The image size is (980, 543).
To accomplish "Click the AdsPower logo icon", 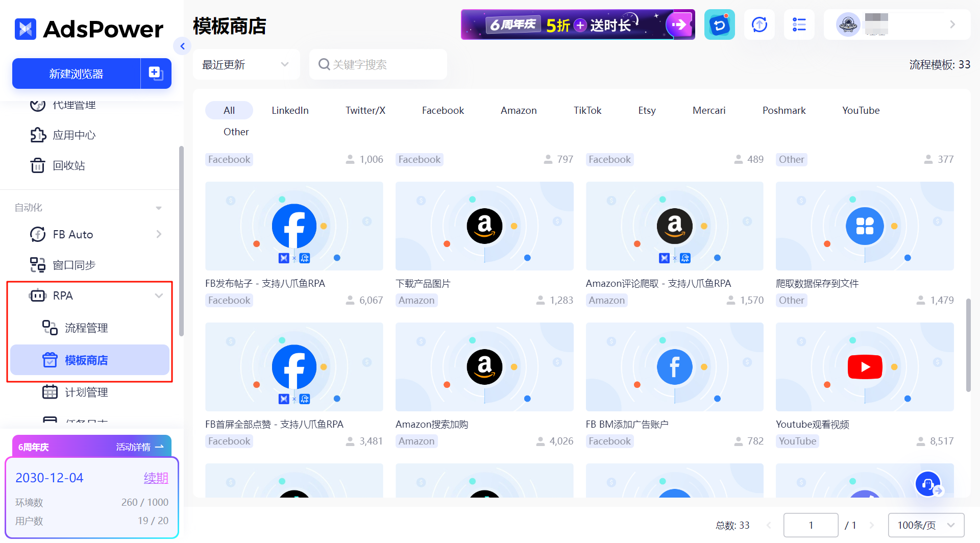I will 25,29.
